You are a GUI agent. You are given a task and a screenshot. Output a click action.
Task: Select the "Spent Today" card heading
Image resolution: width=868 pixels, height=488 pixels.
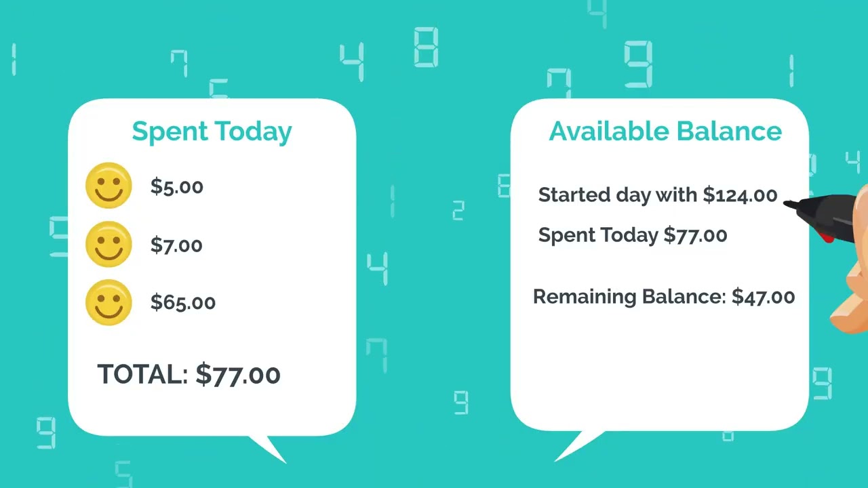coord(212,131)
